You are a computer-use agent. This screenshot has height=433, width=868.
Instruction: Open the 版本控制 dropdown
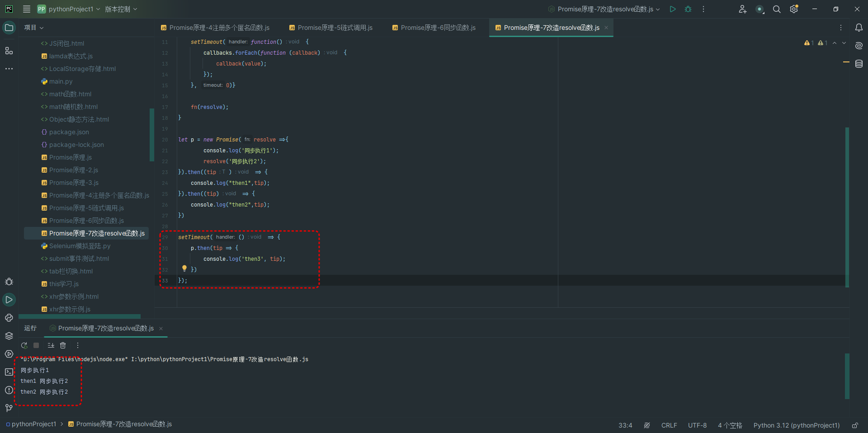pyautogui.click(x=121, y=9)
